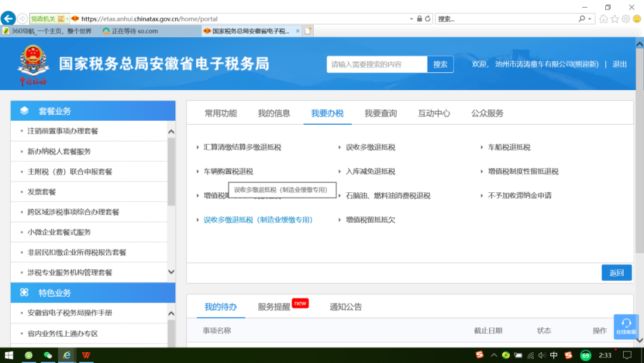
Task: Click the 特色业务 header icon
Action: tap(24, 293)
